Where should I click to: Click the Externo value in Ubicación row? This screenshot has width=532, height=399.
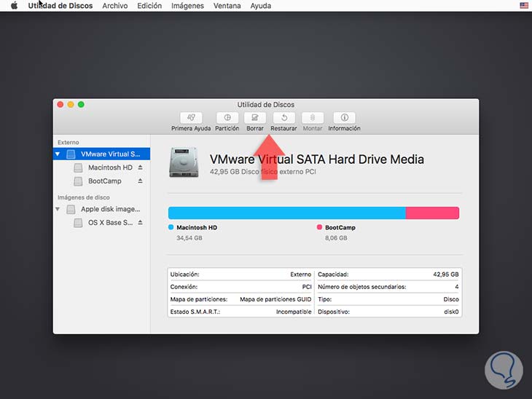pos(300,274)
